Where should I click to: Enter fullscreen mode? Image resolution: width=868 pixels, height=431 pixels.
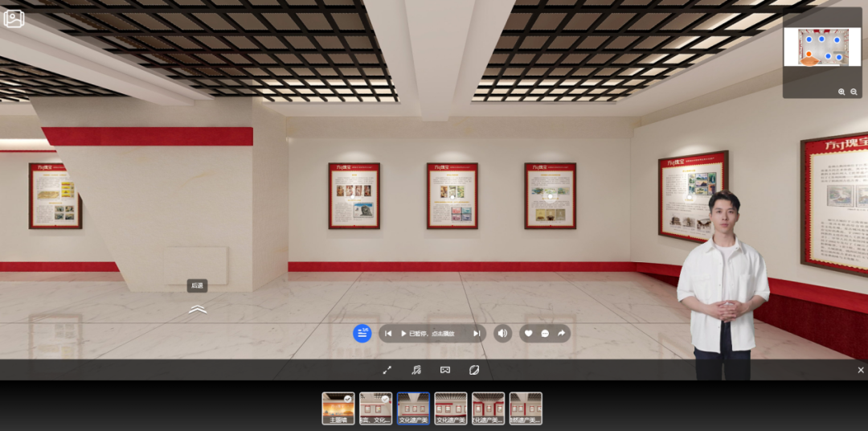[x=387, y=370]
